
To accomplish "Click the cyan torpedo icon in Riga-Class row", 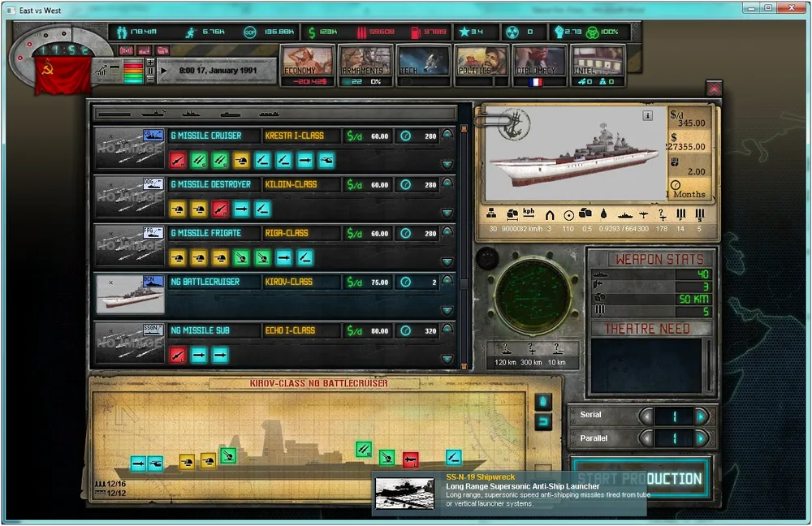I will (283, 258).
